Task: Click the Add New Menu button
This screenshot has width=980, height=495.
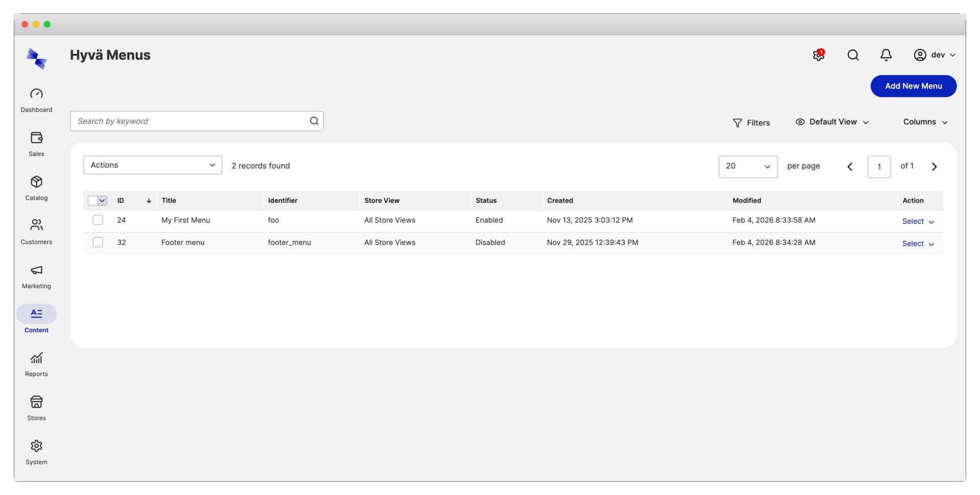Action: pos(914,86)
